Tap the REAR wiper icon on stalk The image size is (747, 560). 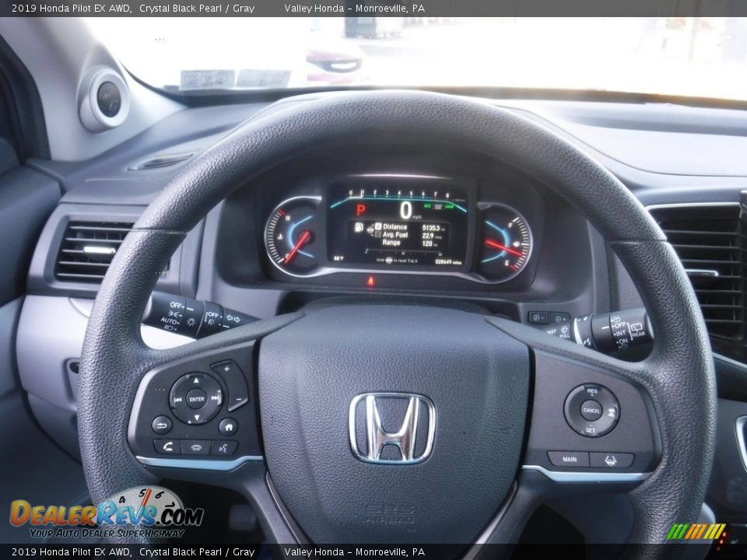(x=637, y=330)
